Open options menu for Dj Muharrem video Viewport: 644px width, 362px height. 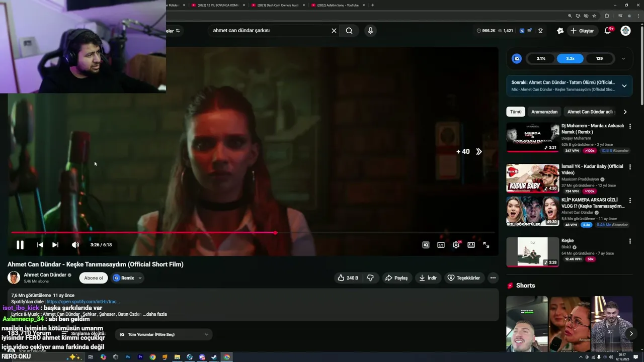[x=630, y=126]
